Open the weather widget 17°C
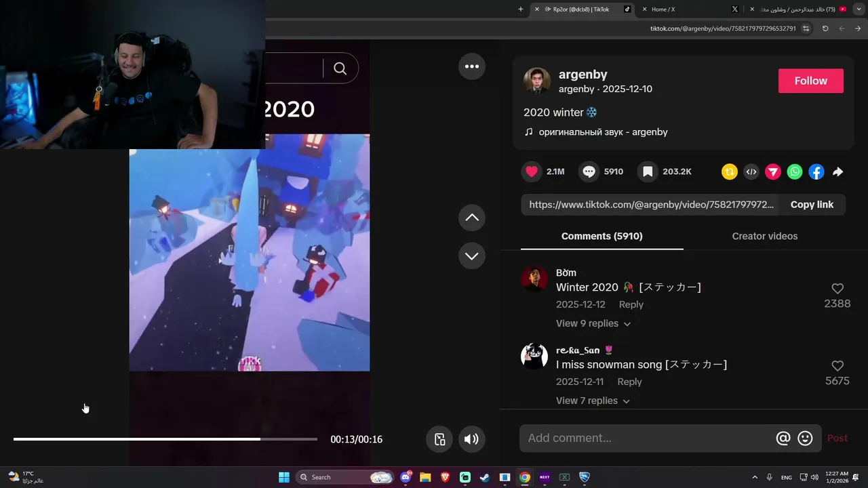Image resolution: width=868 pixels, height=488 pixels. [x=26, y=477]
